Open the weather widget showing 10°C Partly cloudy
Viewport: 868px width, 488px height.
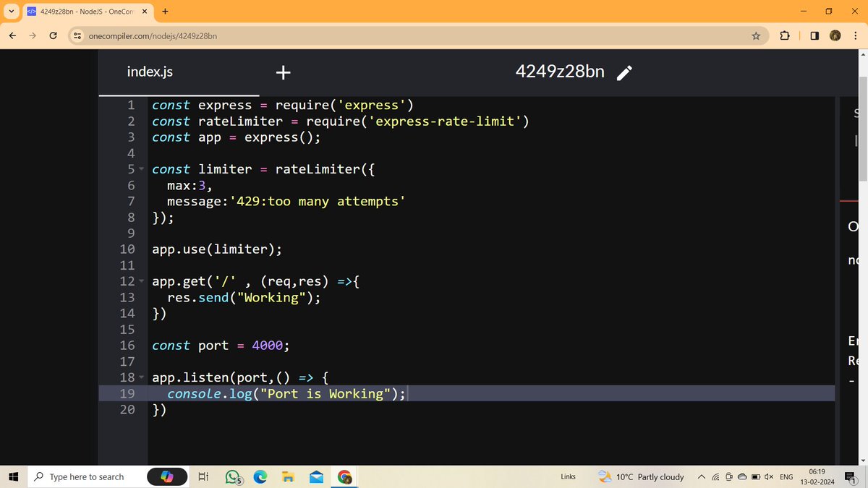pyautogui.click(x=641, y=476)
